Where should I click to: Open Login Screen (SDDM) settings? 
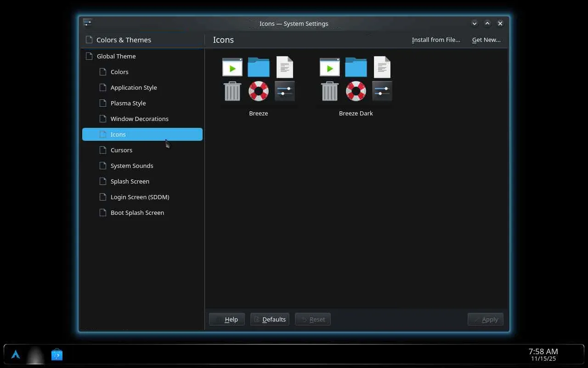click(142, 197)
